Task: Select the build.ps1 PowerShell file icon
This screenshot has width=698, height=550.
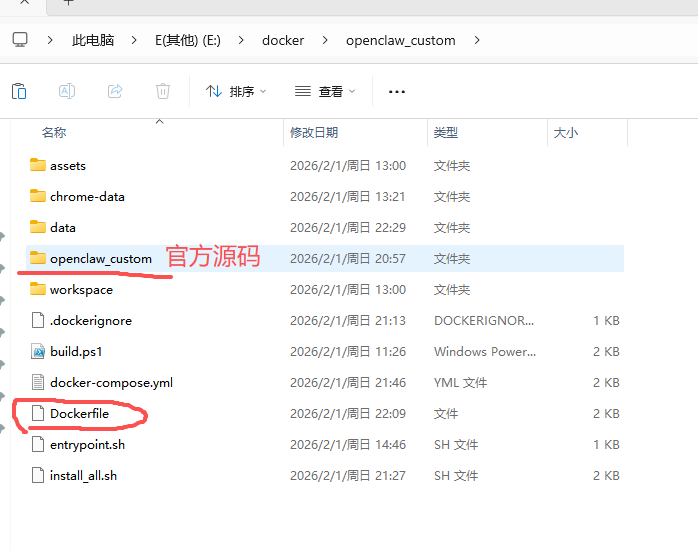Action: 38,351
